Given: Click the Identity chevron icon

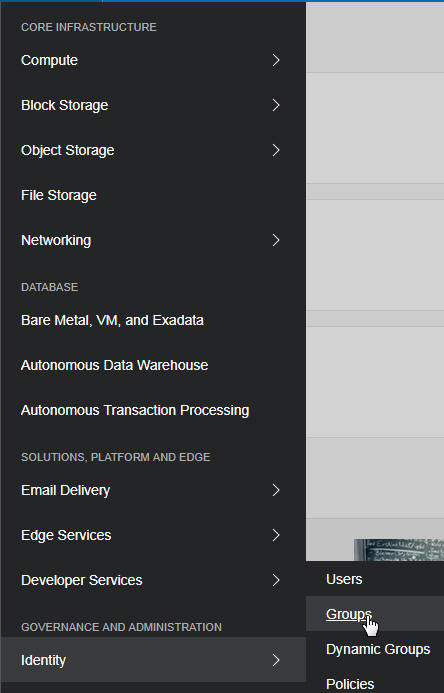Looking at the screenshot, I should (276, 660).
